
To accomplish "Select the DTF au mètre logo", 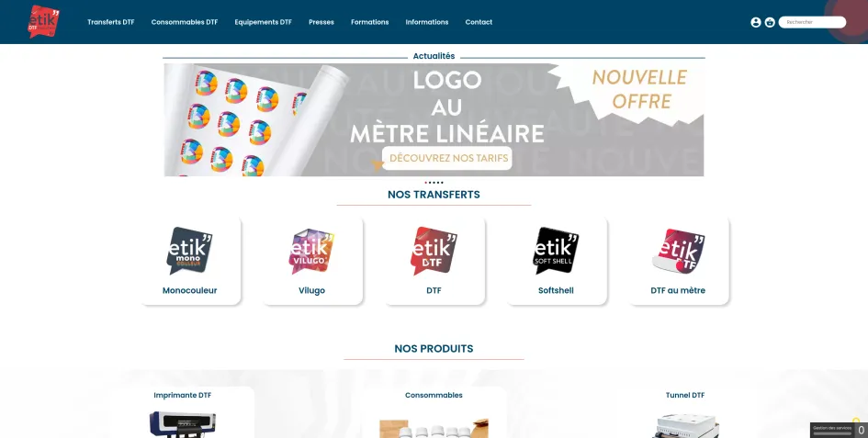I will click(678, 251).
